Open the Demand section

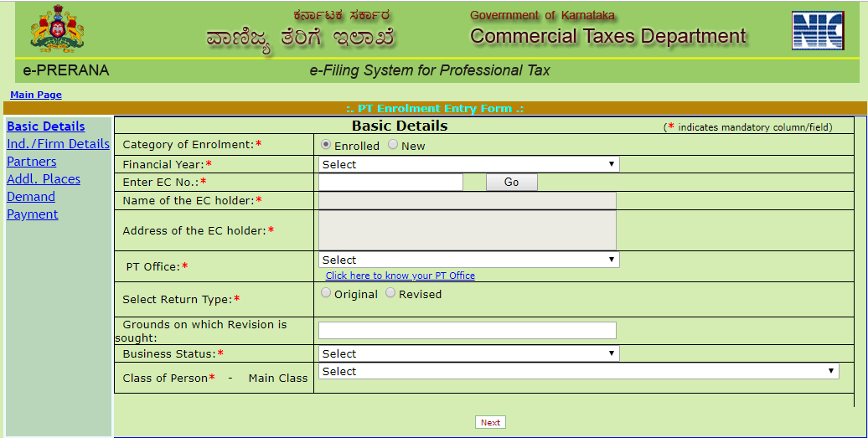tap(31, 197)
